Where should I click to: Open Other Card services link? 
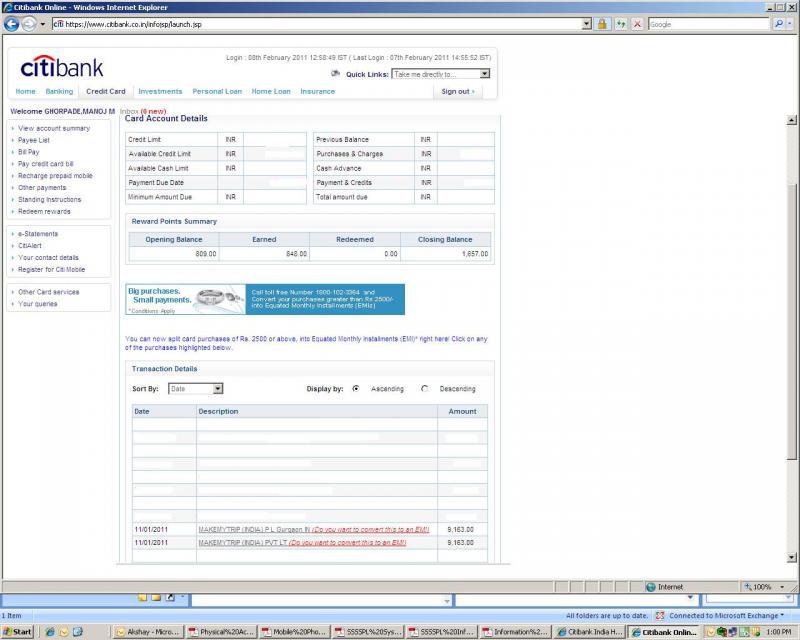pos(48,292)
